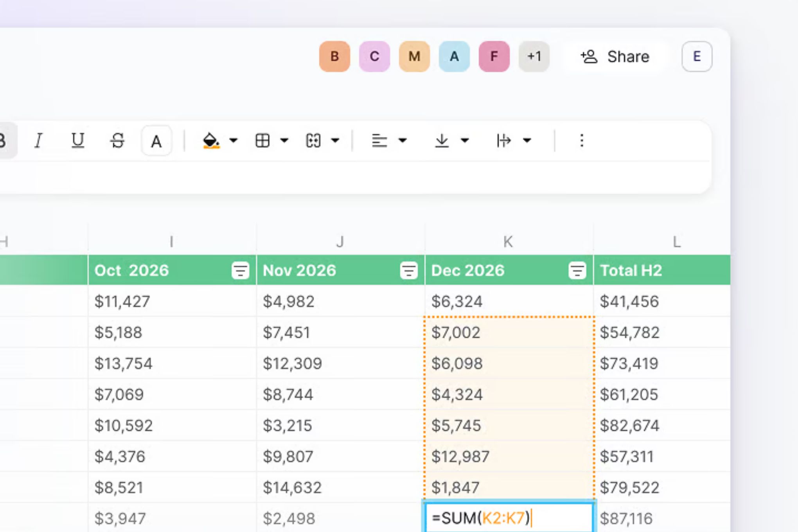Screen dimensions: 798x532
Task: Expand the horizontal alignment dropdown arrow
Action: click(403, 141)
